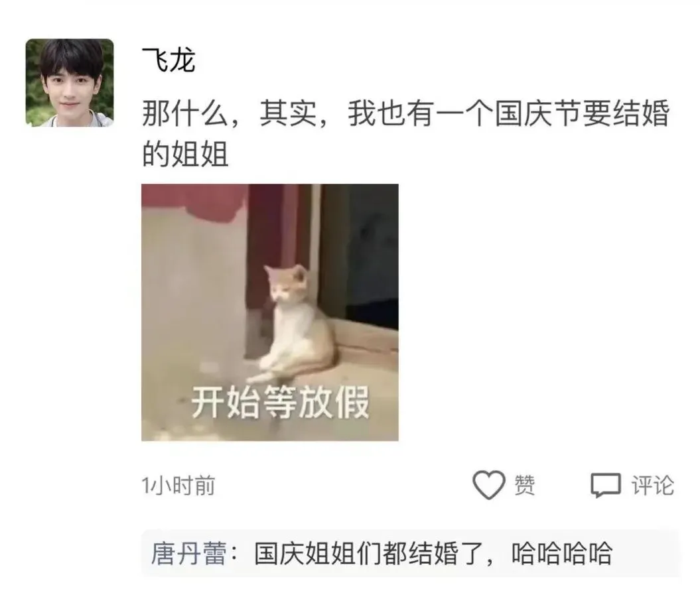Click the 赞 like label

525,485
